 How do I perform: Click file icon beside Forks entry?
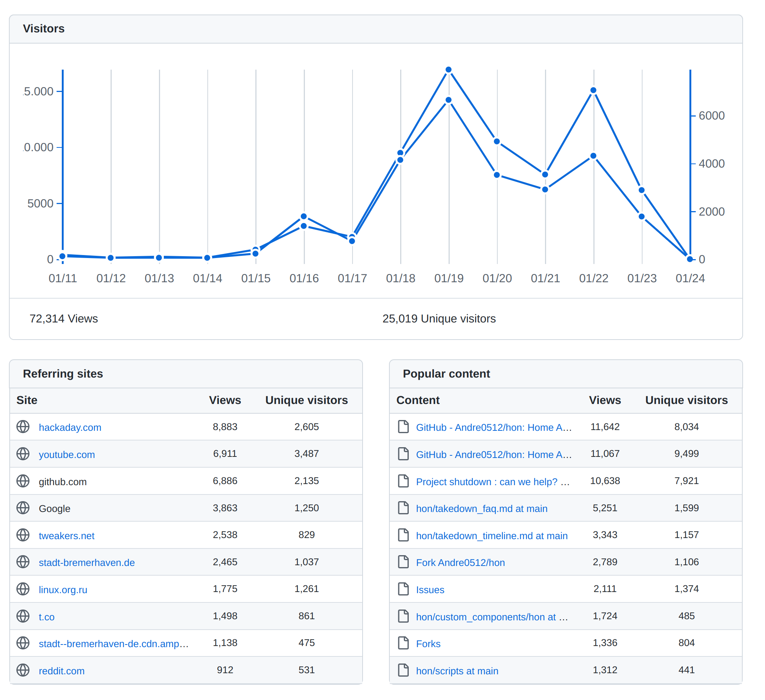click(x=404, y=643)
